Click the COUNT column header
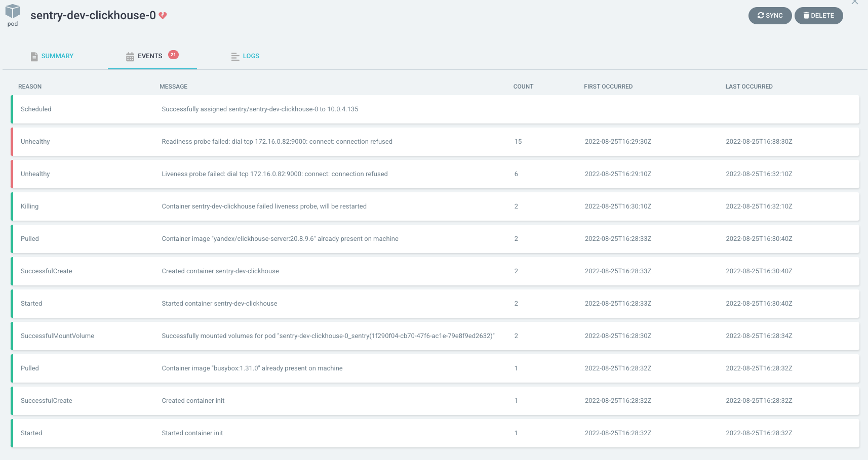Viewport: 868px width, 460px height. pyautogui.click(x=523, y=87)
